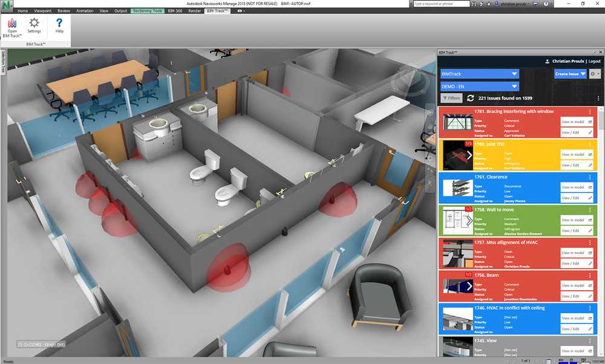View / Edit issue 1761 Clearance

tap(577, 198)
